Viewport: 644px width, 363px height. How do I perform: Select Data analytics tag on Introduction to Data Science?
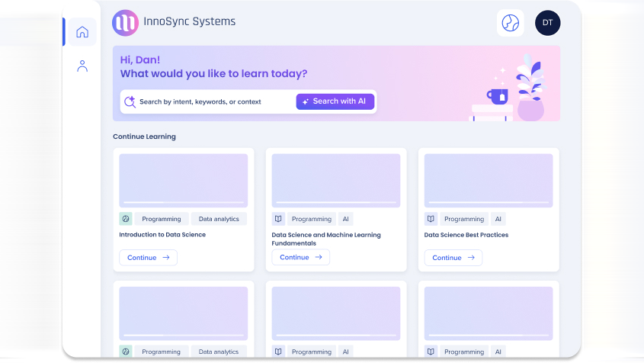219,219
